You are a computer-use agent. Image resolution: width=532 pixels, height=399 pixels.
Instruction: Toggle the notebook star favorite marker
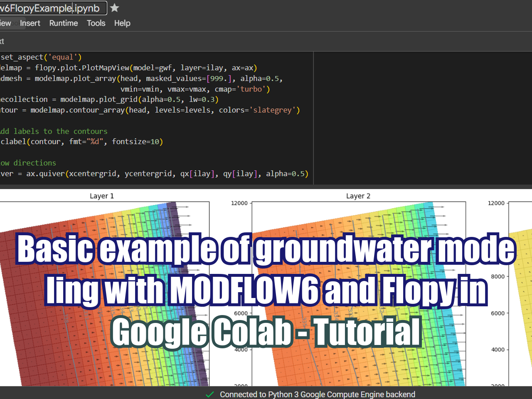[x=114, y=7]
